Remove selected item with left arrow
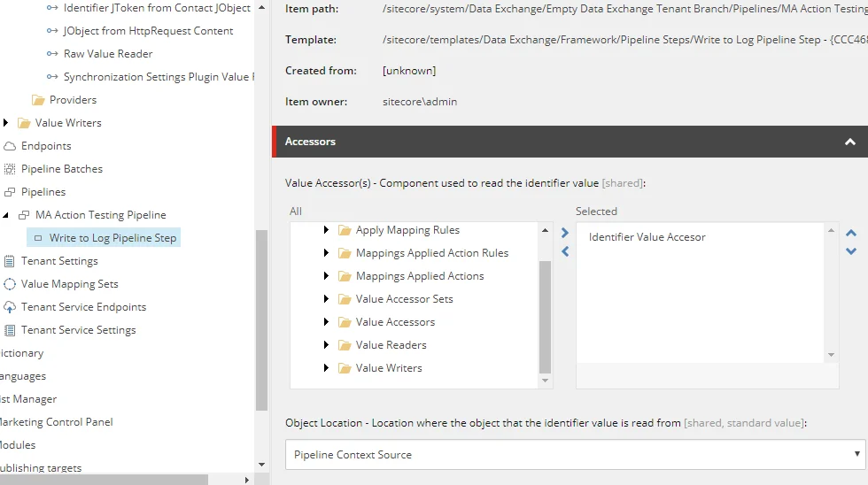Screen dimensions: 868x485 click(x=565, y=251)
